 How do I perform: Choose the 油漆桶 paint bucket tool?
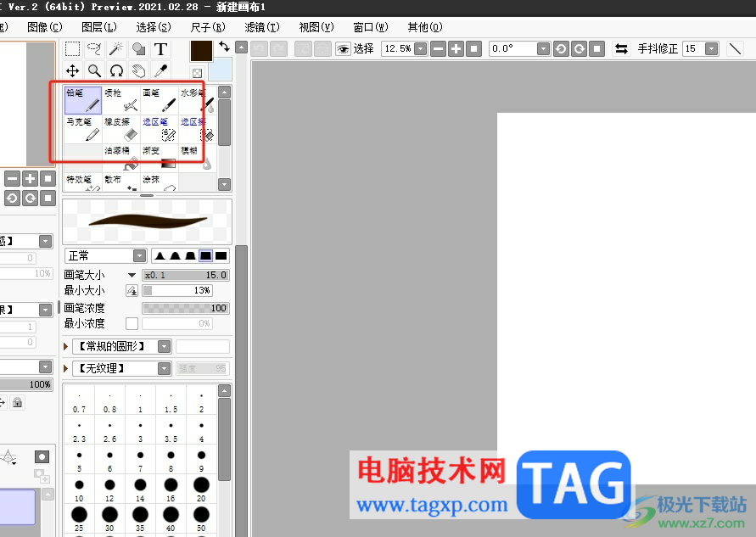coord(121,158)
